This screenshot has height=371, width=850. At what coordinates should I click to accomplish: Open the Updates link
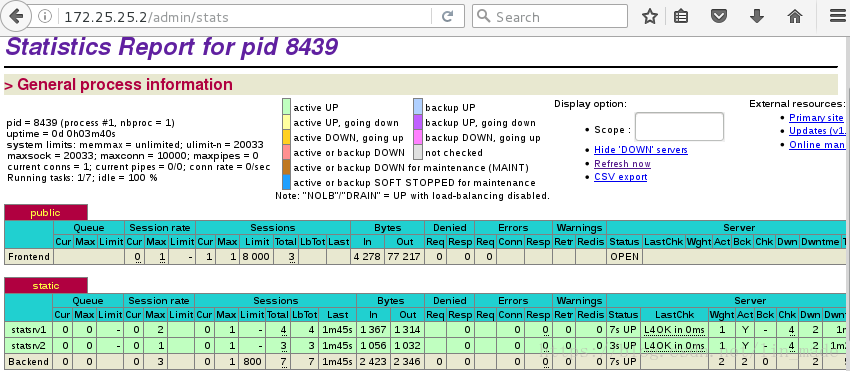click(x=816, y=131)
